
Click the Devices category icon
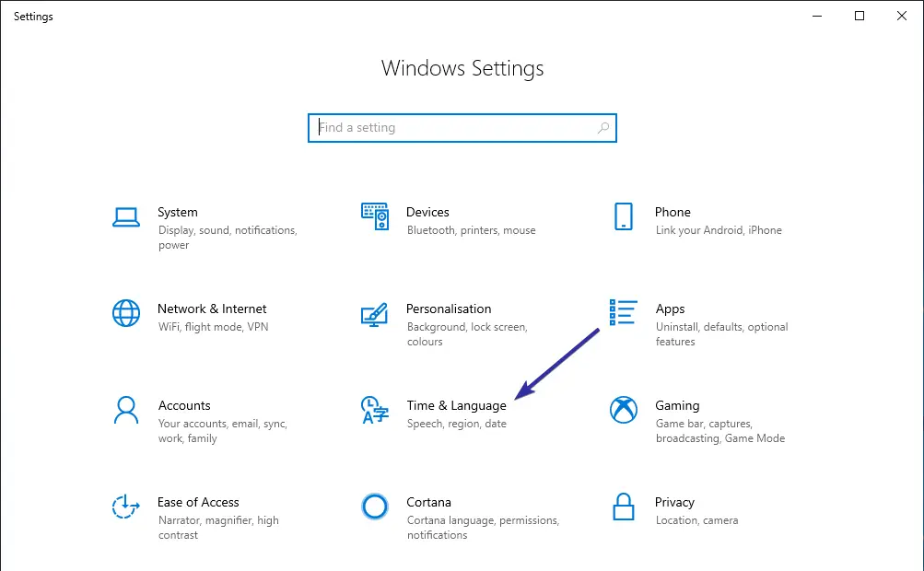coord(375,217)
